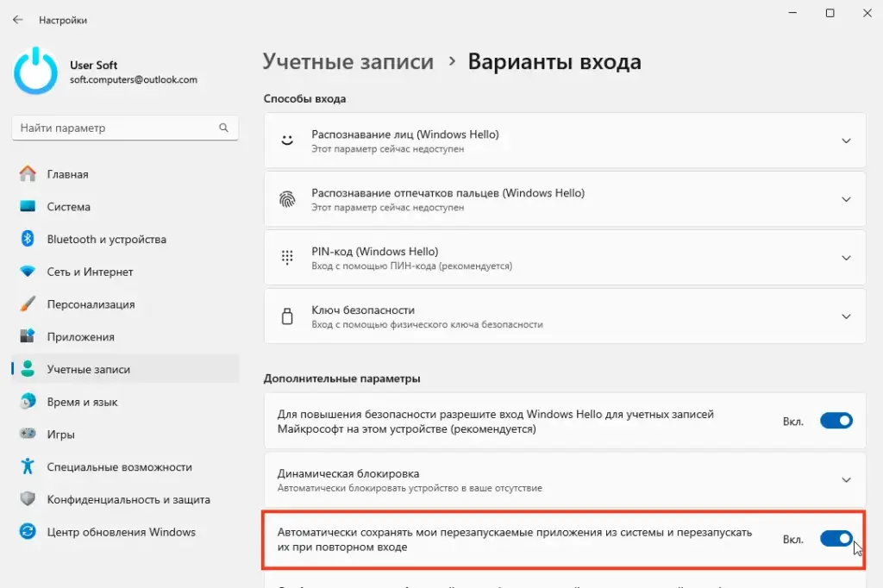Disable Windows Hello sign-in toggle for Microsoft accounts
The image size is (883, 588).
tap(836, 421)
